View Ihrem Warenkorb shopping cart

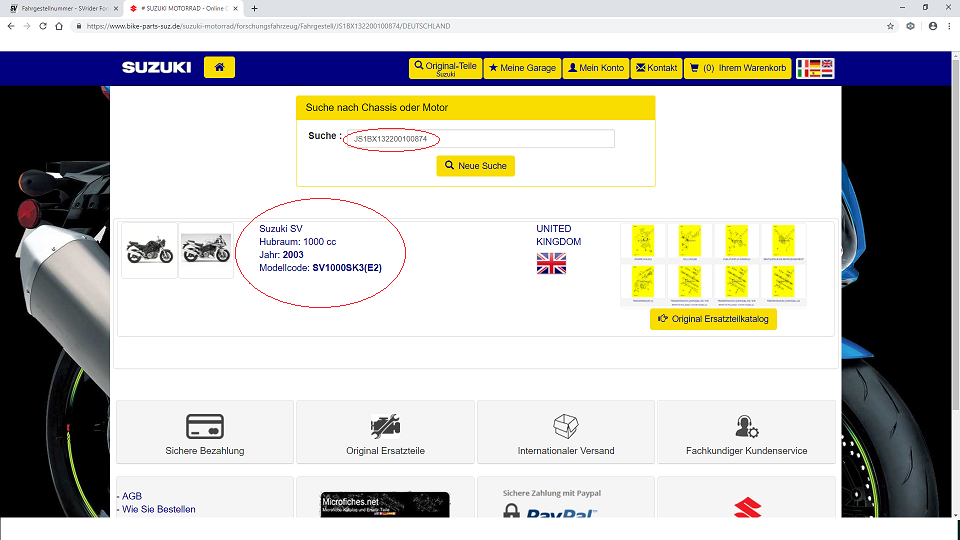click(738, 68)
